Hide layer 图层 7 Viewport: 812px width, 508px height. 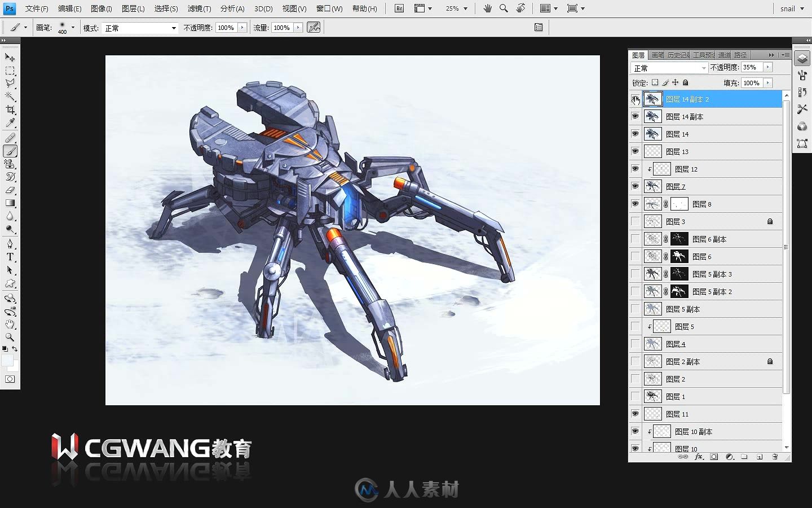(635, 186)
